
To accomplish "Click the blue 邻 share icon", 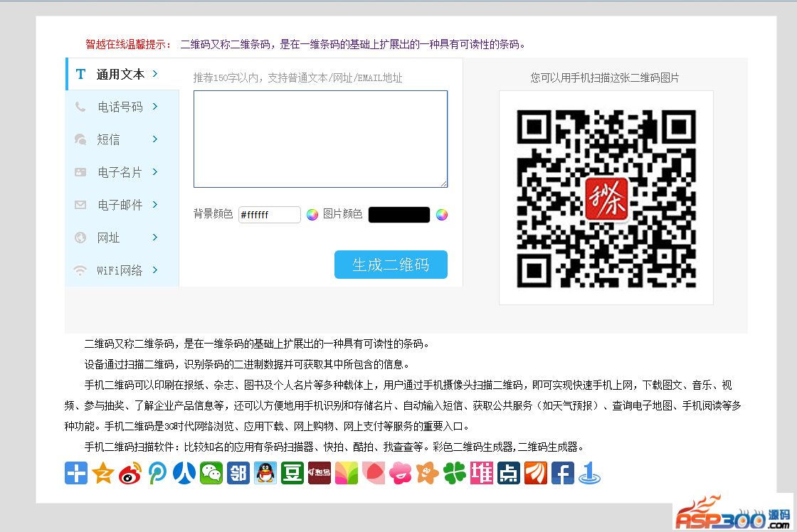I will (x=238, y=473).
